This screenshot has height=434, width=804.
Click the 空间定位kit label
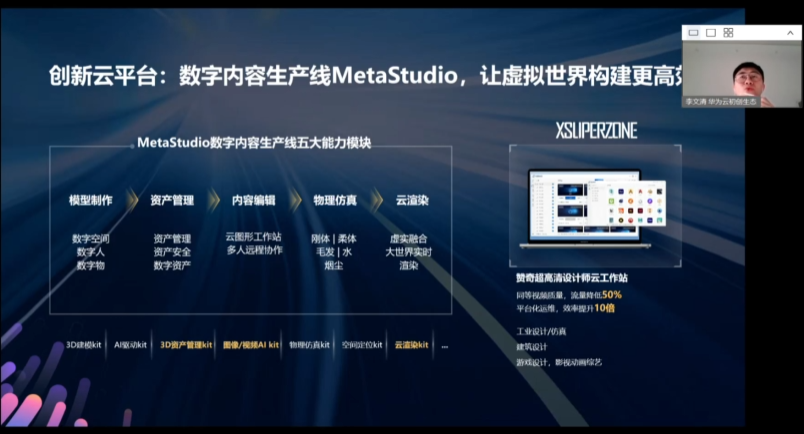tap(362, 345)
